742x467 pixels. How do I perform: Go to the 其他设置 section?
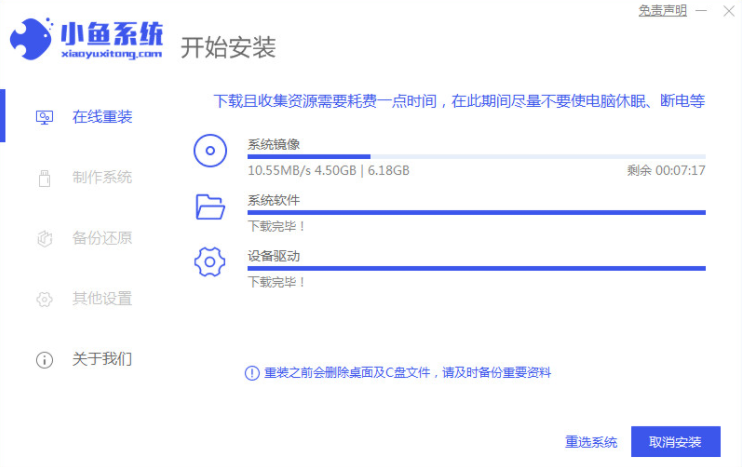[x=101, y=299]
